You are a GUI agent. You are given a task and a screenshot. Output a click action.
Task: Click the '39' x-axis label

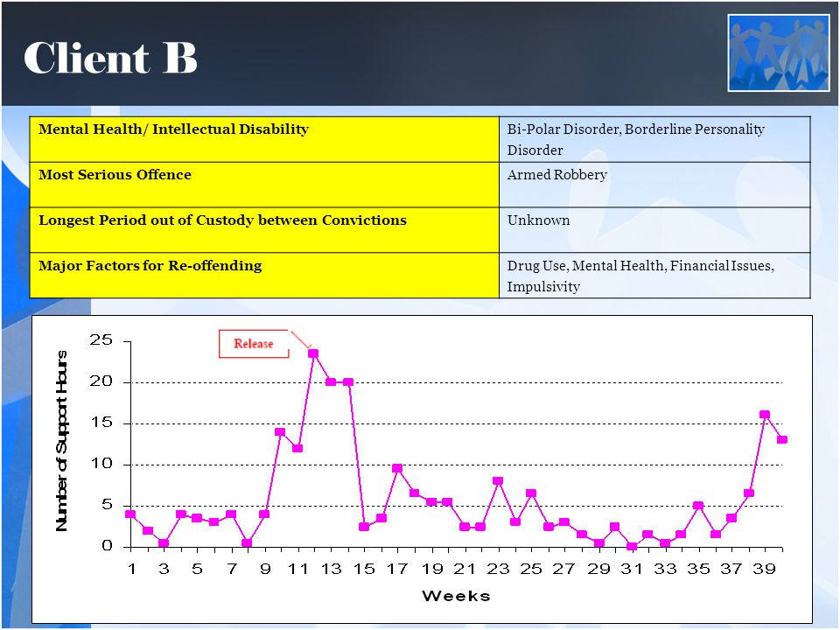pos(765,569)
